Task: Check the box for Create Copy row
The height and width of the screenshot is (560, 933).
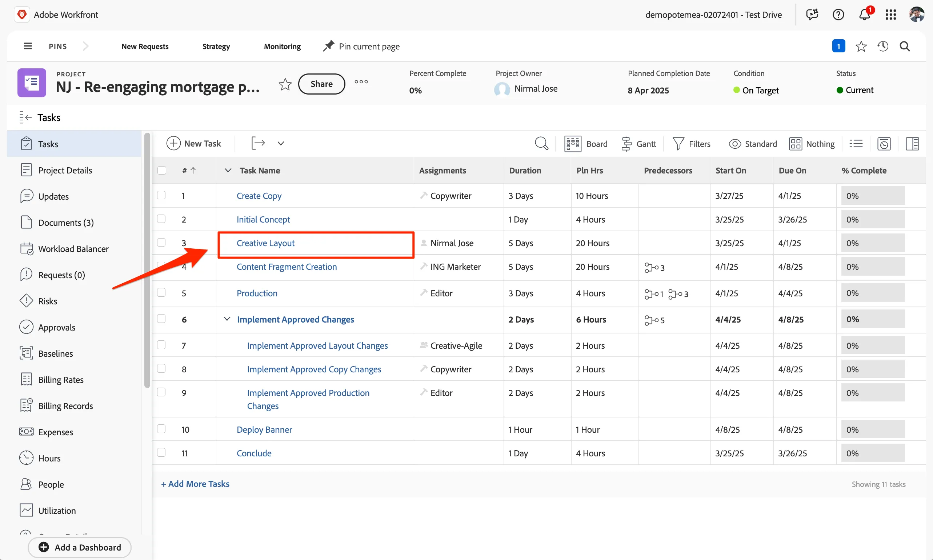Action: point(161,195)
